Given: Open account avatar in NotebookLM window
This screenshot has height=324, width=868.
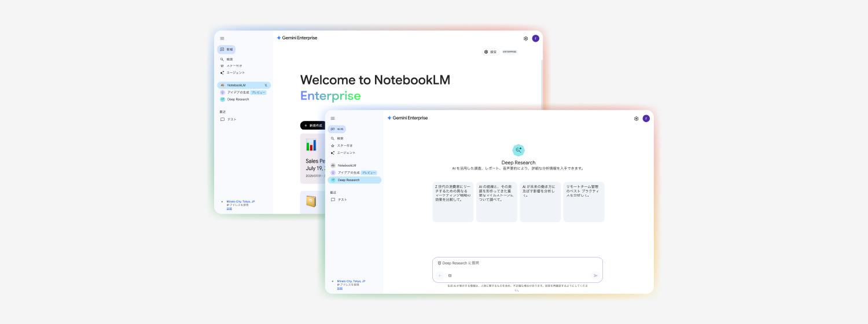Looking at the screenshot, I should pos(536,39).
